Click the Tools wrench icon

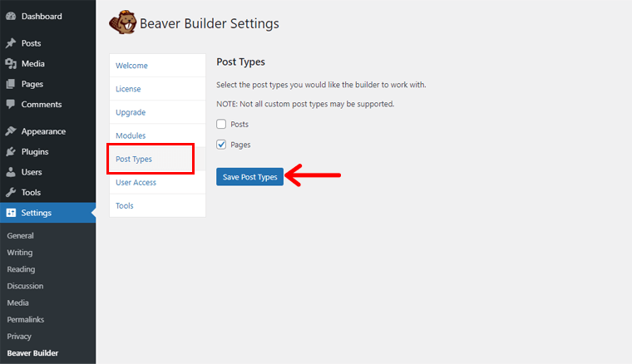click(x=11, y=193)
